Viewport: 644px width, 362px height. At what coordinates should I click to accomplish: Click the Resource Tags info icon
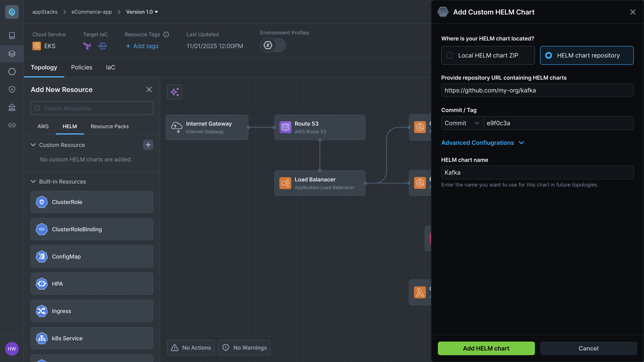point(166,34)
